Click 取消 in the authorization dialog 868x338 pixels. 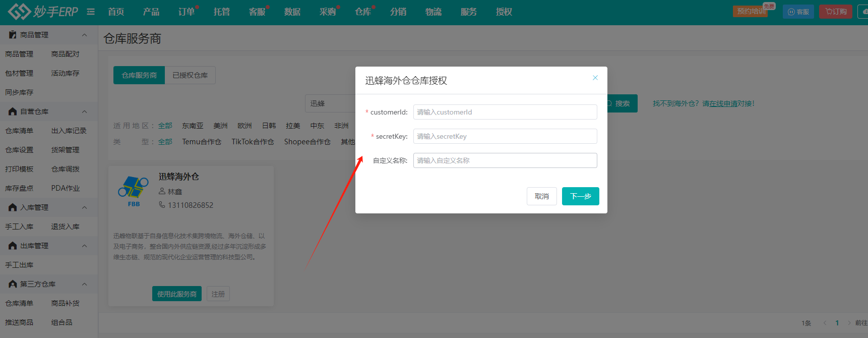click(542, 196)
